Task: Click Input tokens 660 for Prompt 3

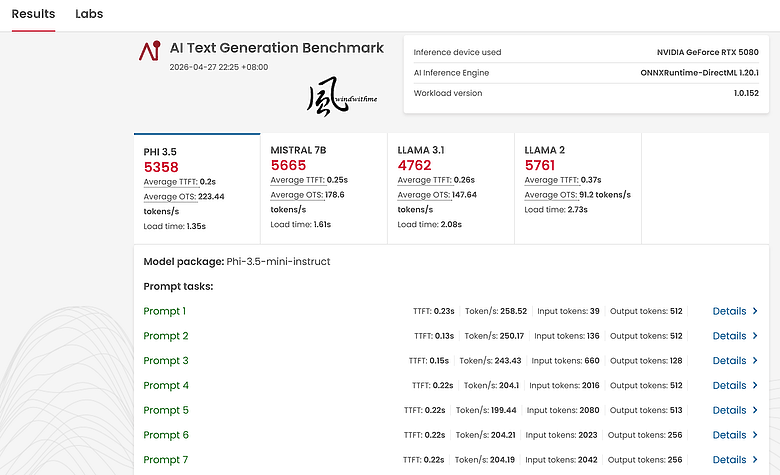Action: (x=565, y=361)
